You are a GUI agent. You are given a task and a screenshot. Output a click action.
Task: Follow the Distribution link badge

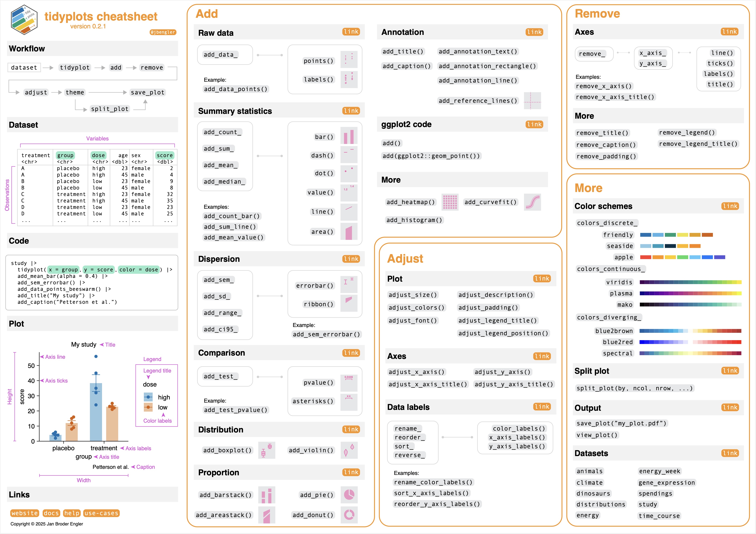pyautogui.click(x=351, y=429)
